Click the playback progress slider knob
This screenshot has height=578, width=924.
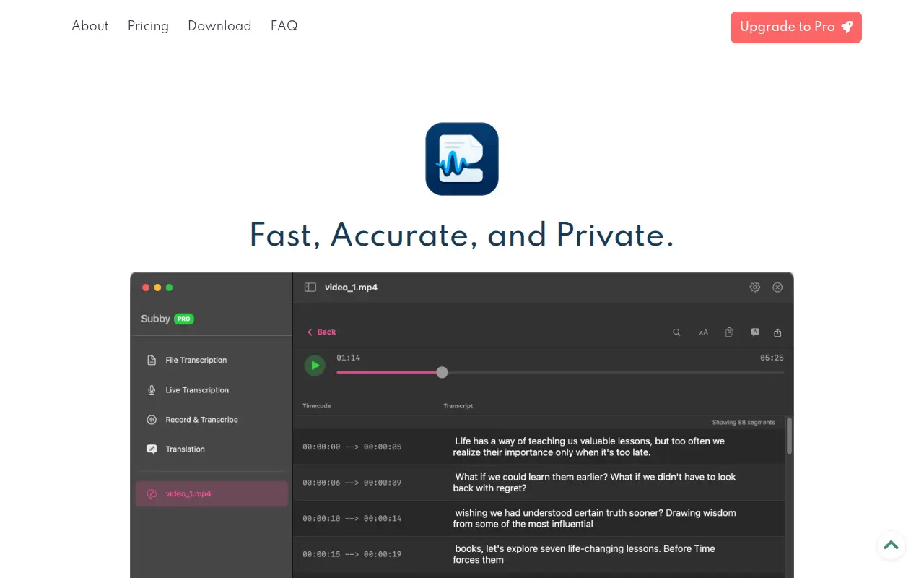coord(442,372)
